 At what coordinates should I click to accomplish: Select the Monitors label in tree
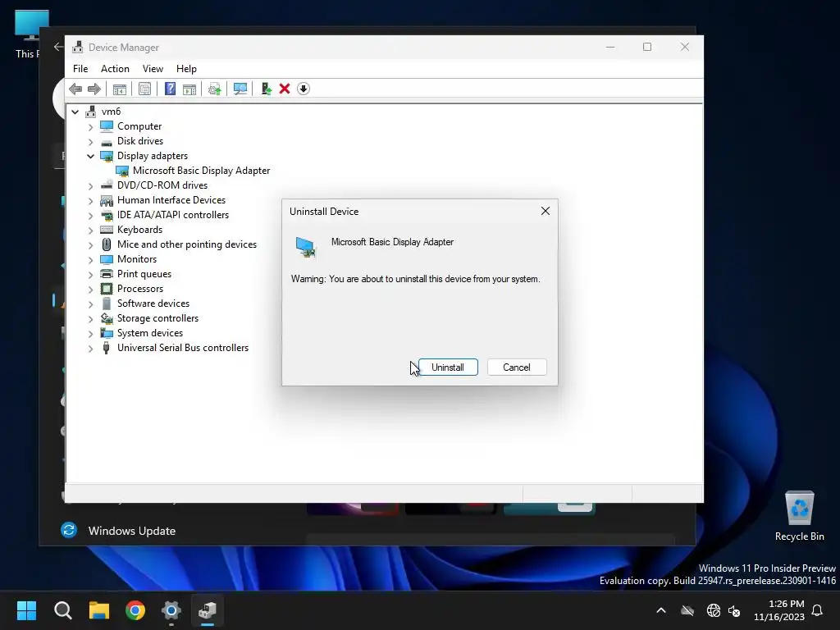pyautogui.click(x=137, y=258)
